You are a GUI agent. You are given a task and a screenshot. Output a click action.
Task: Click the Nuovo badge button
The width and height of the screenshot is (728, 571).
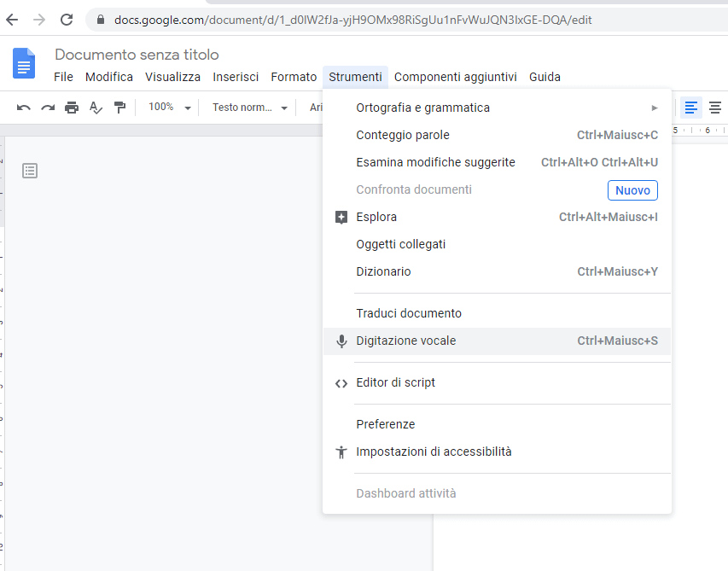(x=632, y=189)
